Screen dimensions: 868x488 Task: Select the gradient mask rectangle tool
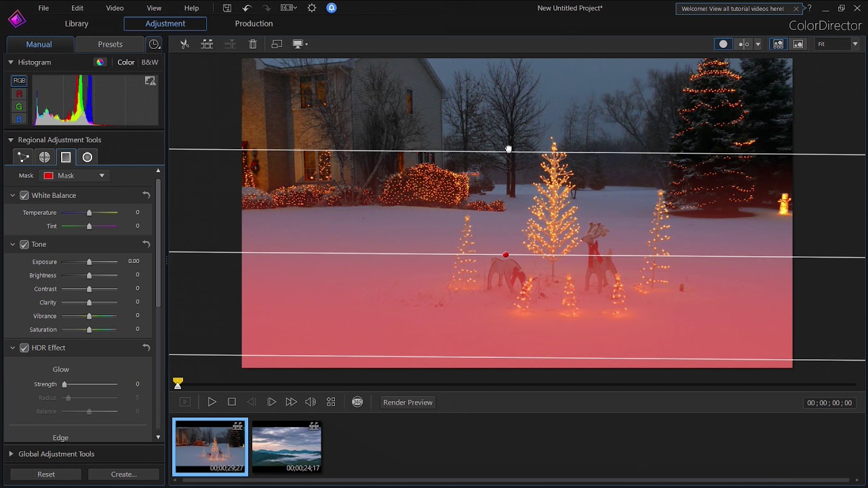coord(66,157)
